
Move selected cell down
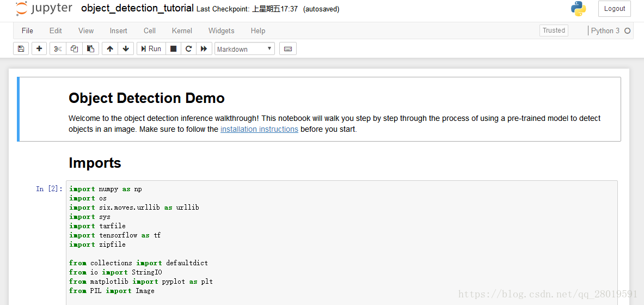126,49
